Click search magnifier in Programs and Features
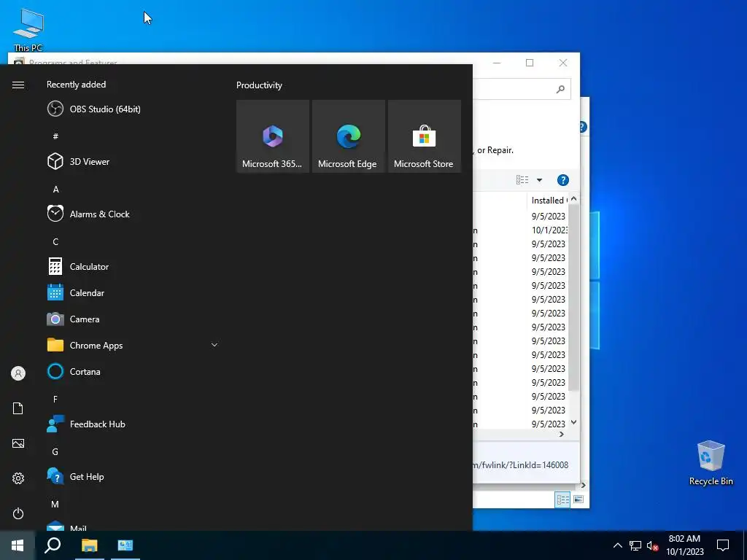747x560 pixels. [560, 89]
